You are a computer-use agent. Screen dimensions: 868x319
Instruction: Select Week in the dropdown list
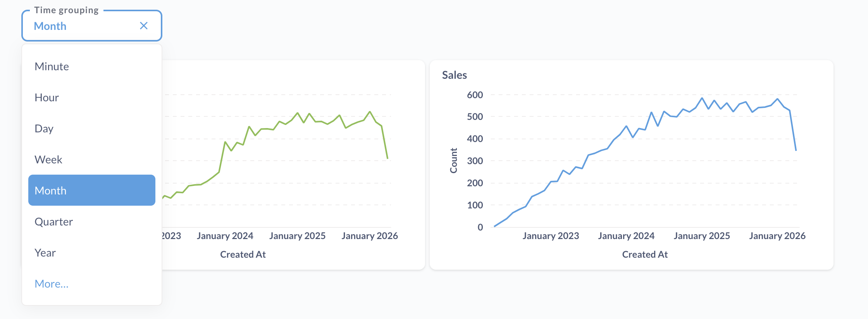point(48,159)
